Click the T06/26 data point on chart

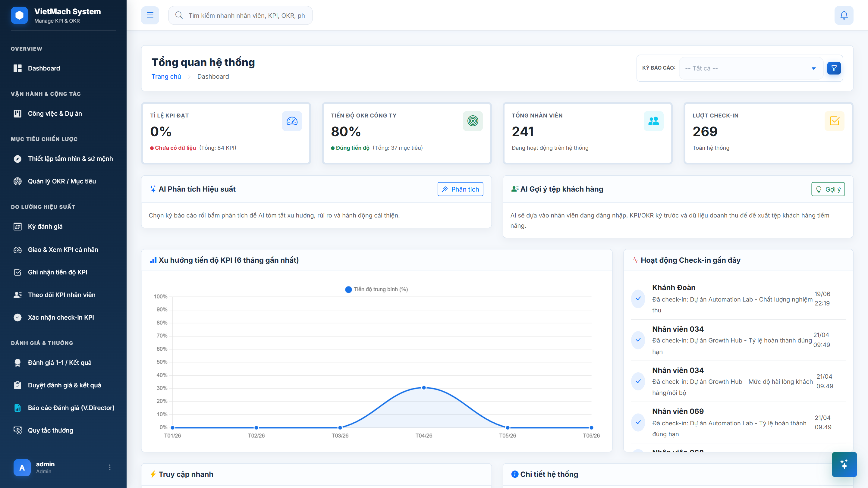591,428
